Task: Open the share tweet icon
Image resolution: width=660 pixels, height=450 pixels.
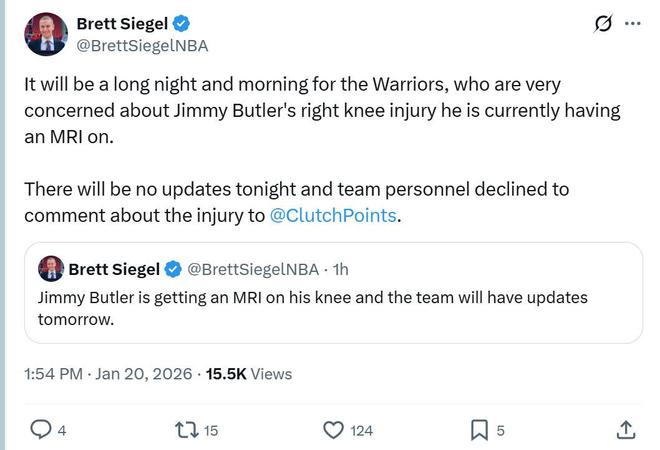Action: (626, 430)
